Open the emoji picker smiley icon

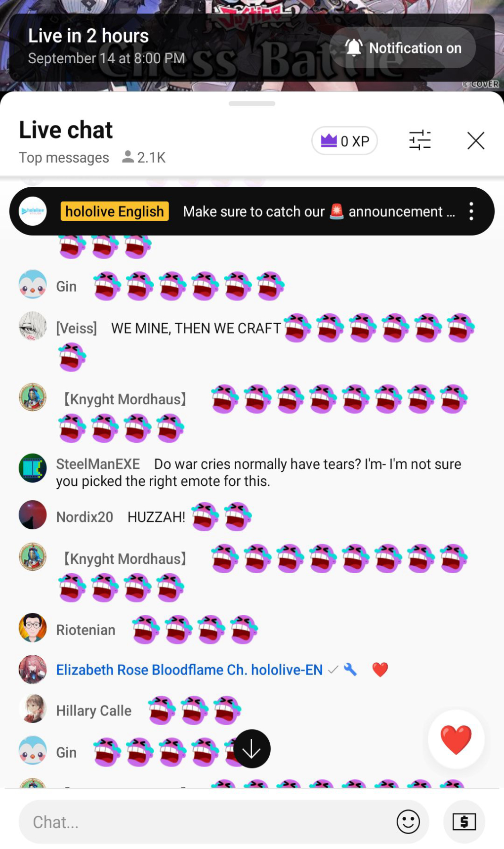408,822
